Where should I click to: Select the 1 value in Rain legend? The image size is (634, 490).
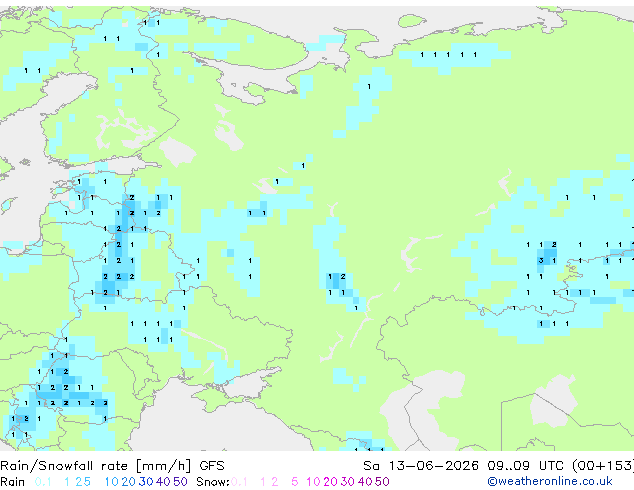coord(67,482)
